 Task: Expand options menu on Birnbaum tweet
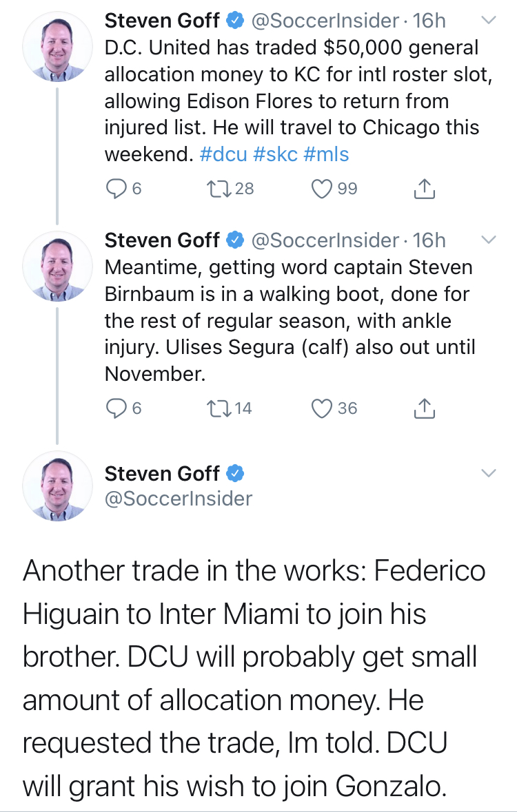[x=487, y=240]
